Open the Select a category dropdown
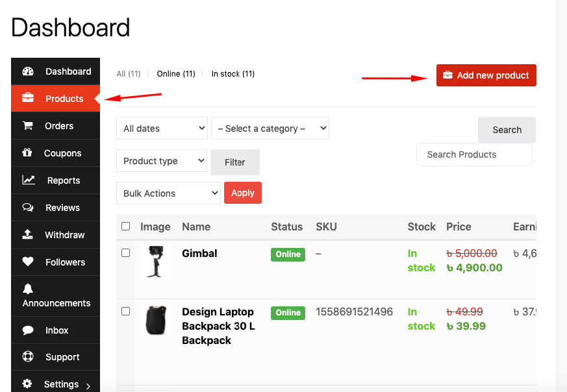This screenshot has width=567, height=392. (270, 129)
